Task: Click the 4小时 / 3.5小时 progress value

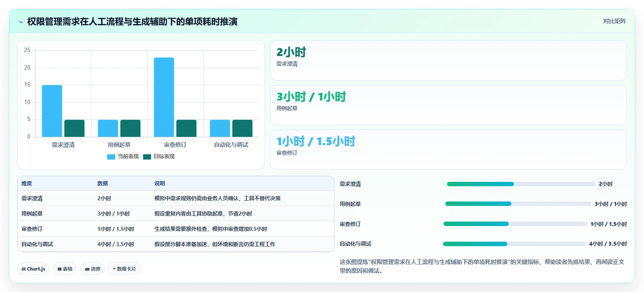Action: [608, 244]
